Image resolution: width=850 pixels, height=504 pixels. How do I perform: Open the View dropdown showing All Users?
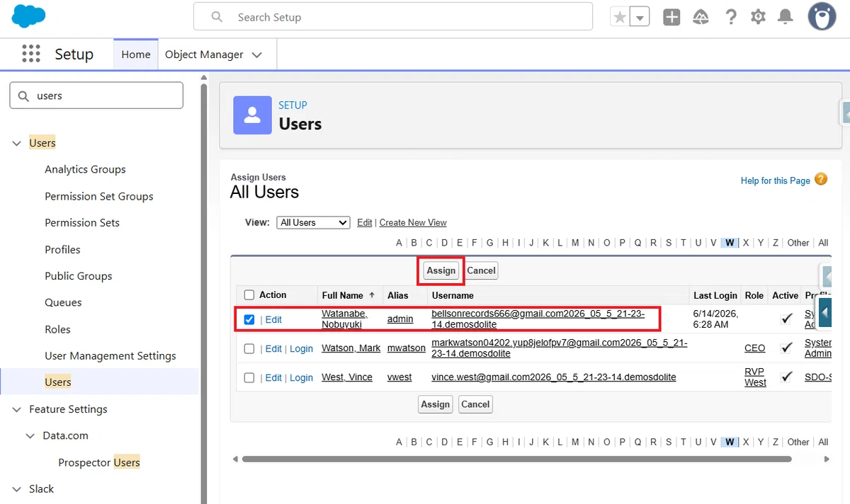point(313,222)
